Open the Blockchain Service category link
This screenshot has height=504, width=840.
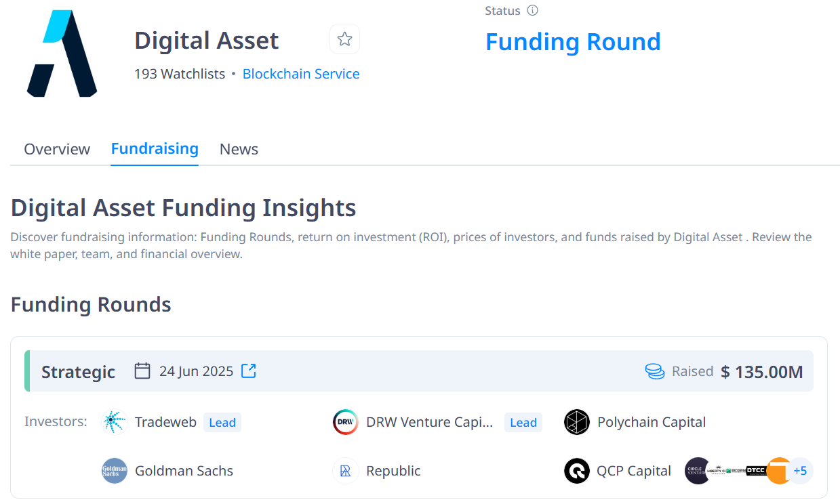(x=301, y=74)
